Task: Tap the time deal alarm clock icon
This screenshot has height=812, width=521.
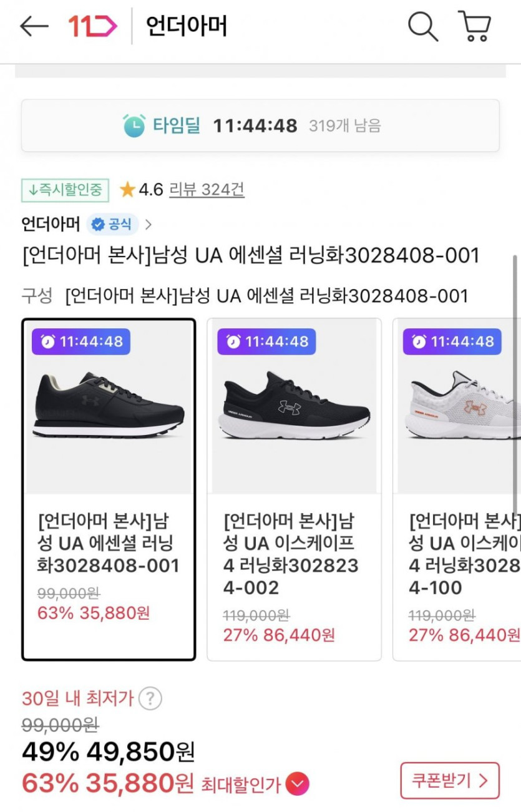Action: click(134, 125)
